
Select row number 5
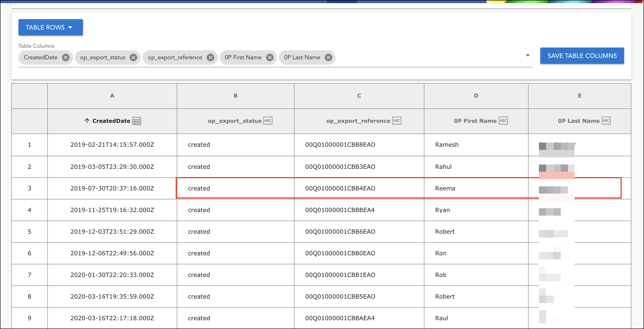tap(30, 232)
